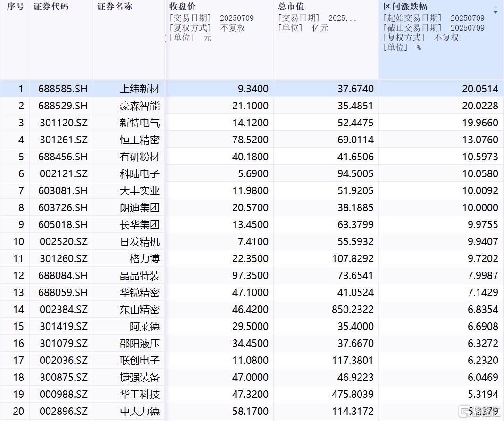This screenshot has height=421, width=504.
Task: Select stock name 大丰实业
Action: pyautogui.click(x=140, y=191)
